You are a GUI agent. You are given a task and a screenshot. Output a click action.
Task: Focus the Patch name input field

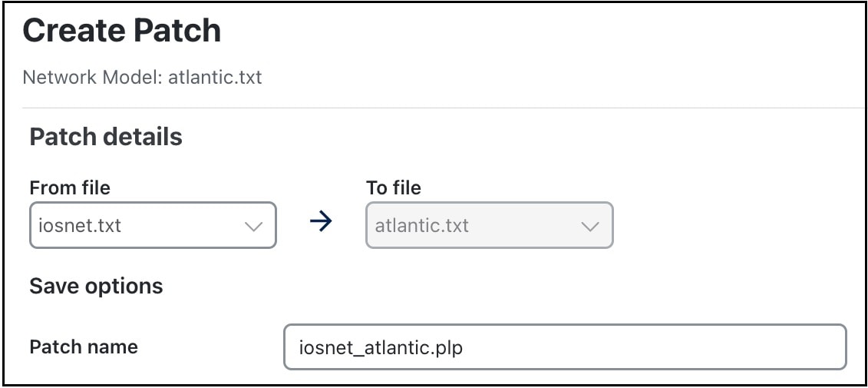[x=565, y=347]
